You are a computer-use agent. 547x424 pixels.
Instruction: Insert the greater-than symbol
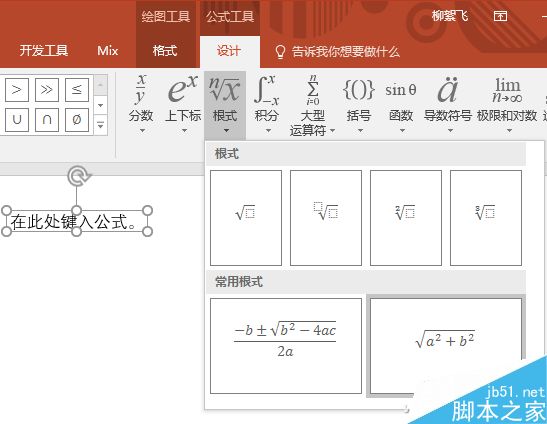(x=17, y=90)
